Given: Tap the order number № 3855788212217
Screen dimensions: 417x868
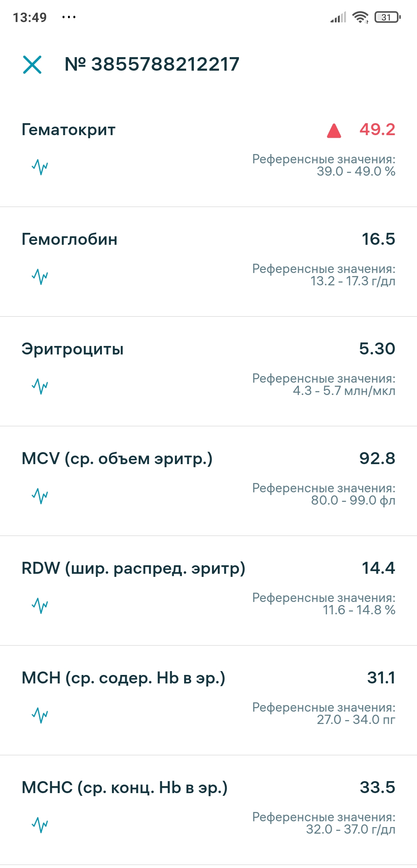Looking at the screenshot, I should pos(152,64).
